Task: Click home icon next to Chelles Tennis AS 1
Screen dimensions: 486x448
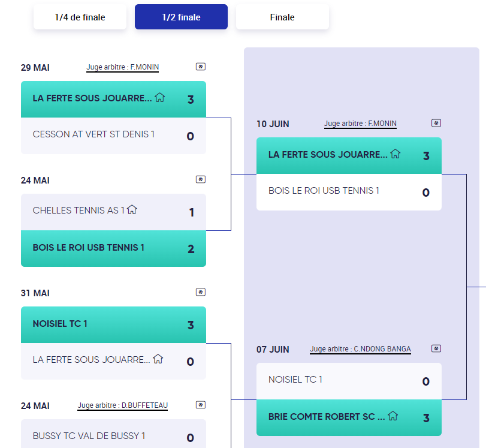Action: tap(132, 209)
